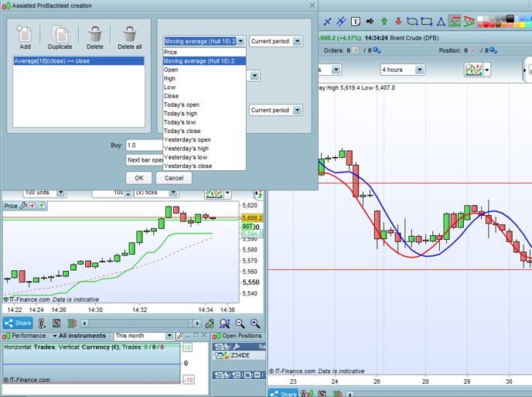Choose Yesterday's close from the list
Viewport: 532px width, 397px height.
coord(204,166)
